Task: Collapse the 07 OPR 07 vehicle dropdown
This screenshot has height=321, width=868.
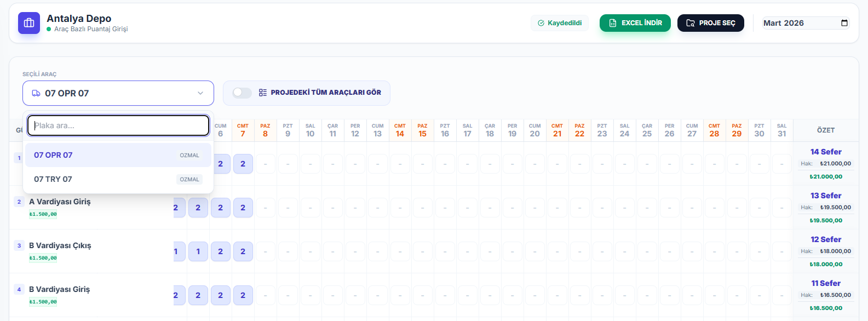Action: pos(118,93)
